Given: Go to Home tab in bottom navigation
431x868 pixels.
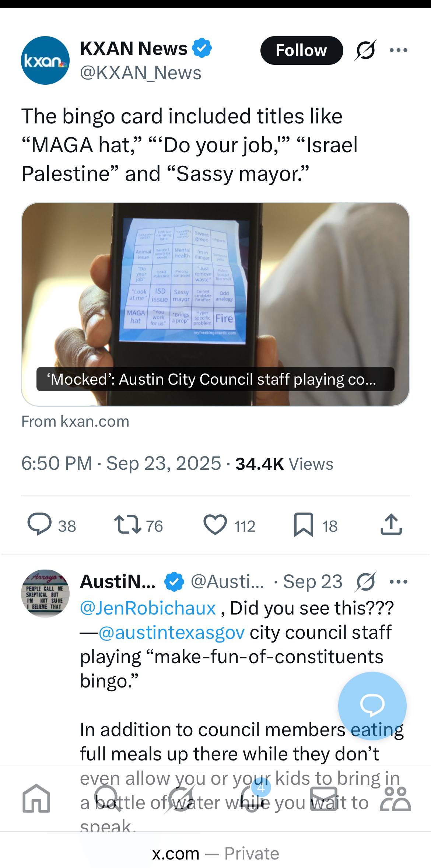Looking at the screenshot, I should point(36,799).
